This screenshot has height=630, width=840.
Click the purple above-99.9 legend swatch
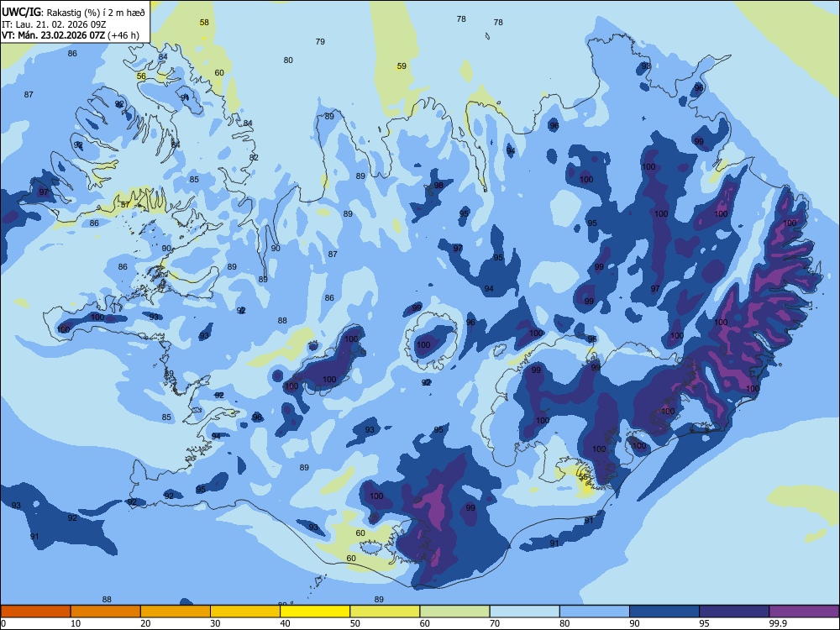pos(804,612)
